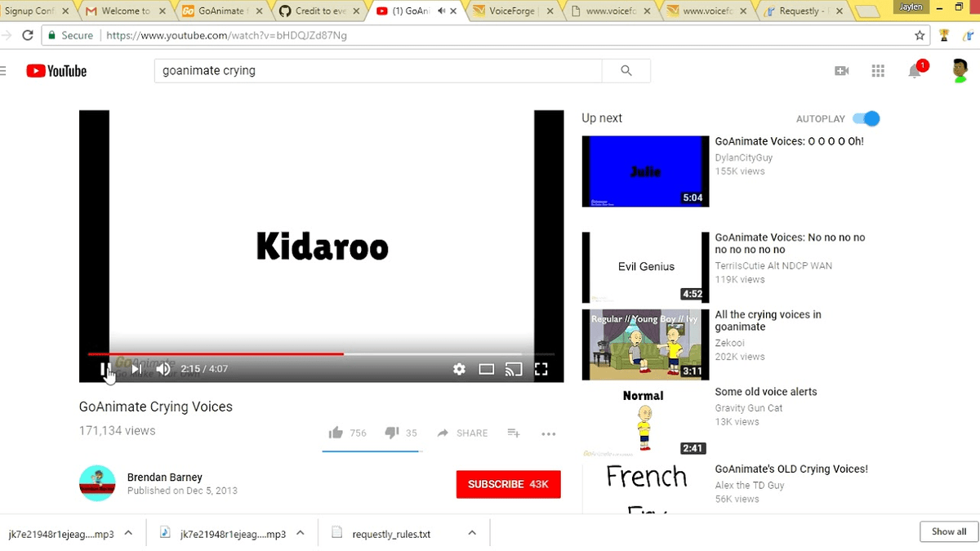Skip to next video in player
The image size is (980, 551).
(x=136, y=369)
